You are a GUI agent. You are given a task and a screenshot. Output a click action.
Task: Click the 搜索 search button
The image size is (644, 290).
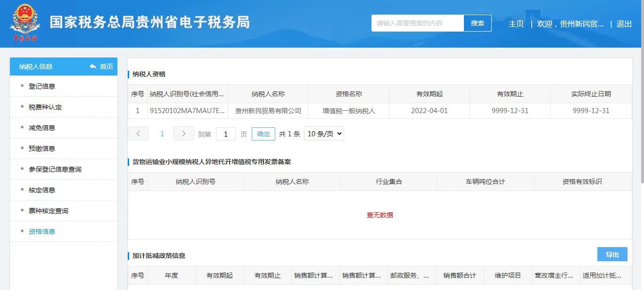pyautogui.click(x=478, y=23)
